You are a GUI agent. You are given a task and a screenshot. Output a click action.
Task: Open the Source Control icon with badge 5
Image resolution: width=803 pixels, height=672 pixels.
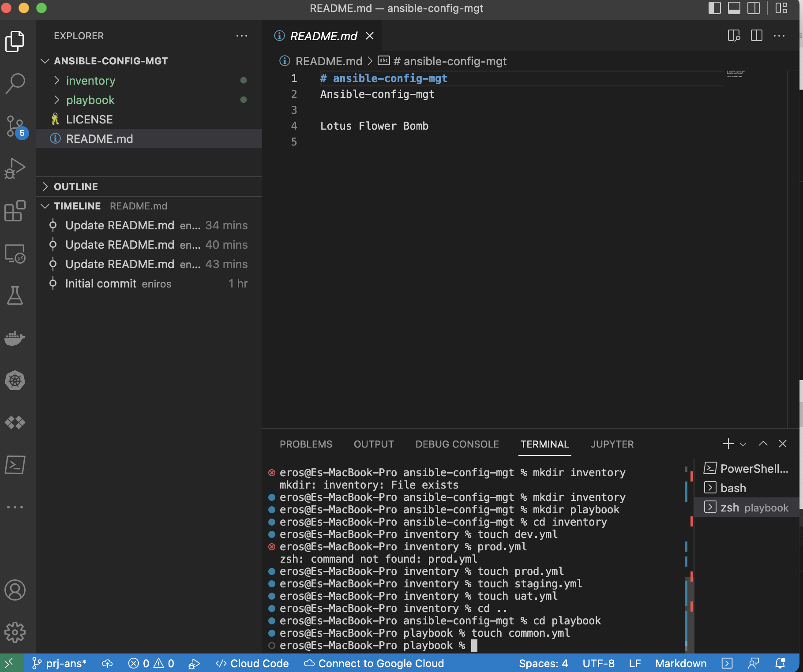point(15,127)
